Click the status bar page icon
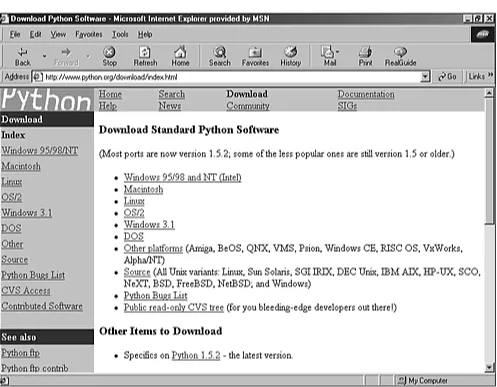Viewport: 497px width, 387px height. [5, 380]
